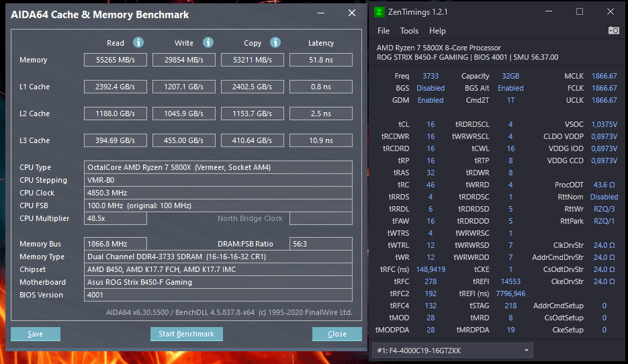Click the Freq value 3733 in ZenTimings
Viewport: 628px width, 364px height.
(431, 76)
